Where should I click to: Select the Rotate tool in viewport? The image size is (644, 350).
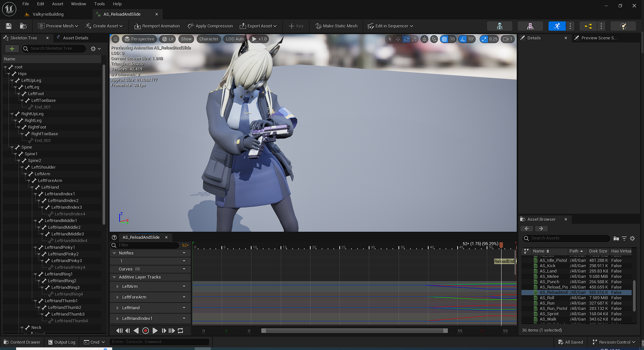(x=406, y=39)
